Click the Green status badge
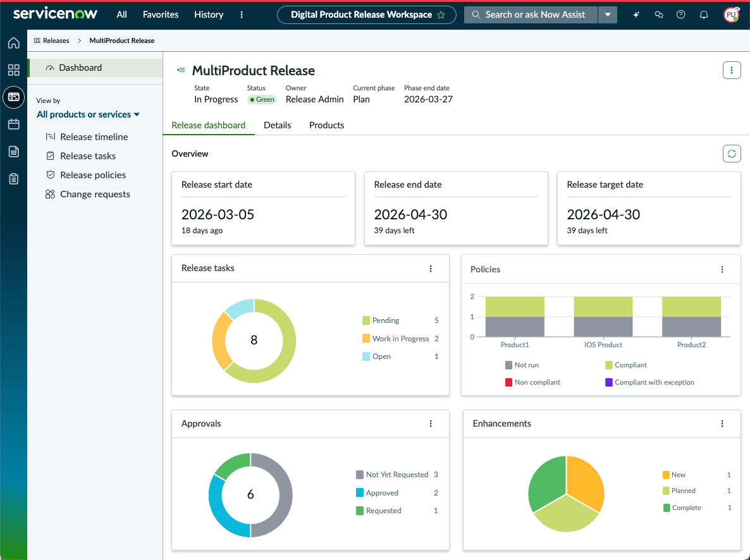This screenshot has height=560, width=750. pyautogui.click(x=262, y=99)
